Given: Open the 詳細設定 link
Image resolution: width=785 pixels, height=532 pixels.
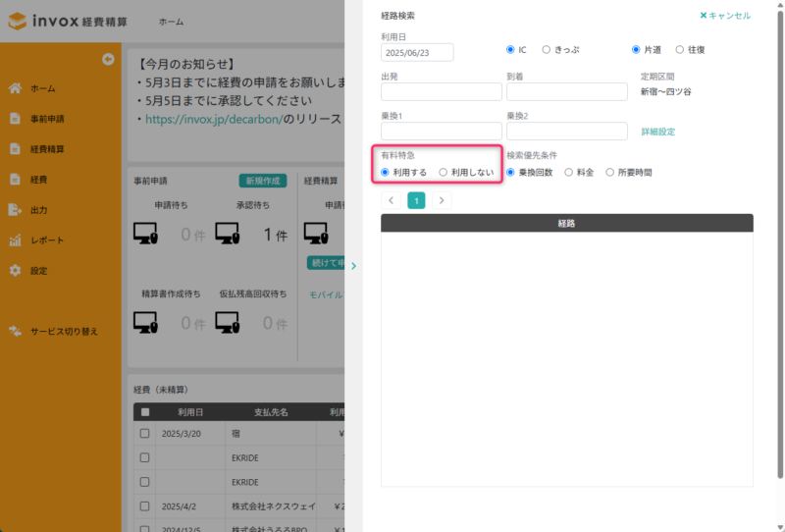Looking at the screenshot, I should 657,132.
